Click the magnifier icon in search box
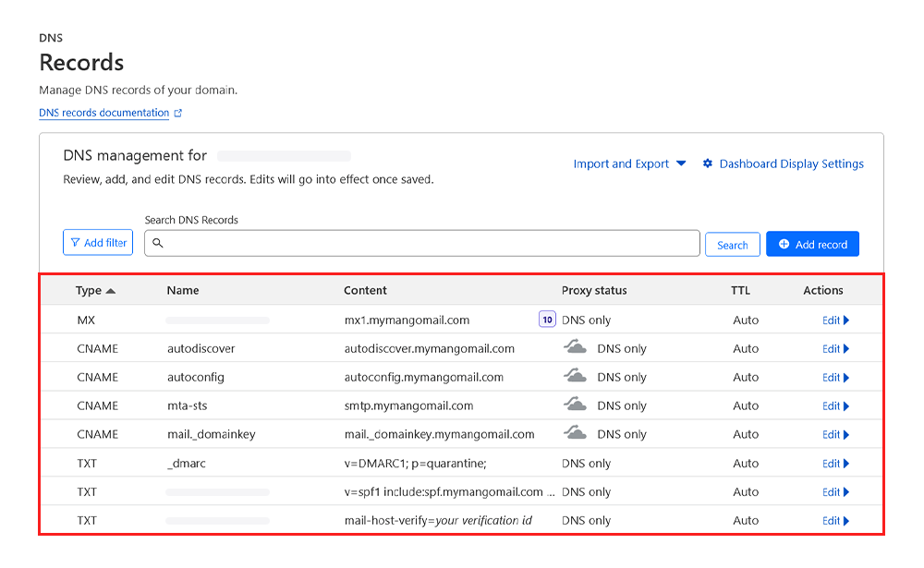Image resolution: width=924 pixels, height=568 pixels. (157, 243)
